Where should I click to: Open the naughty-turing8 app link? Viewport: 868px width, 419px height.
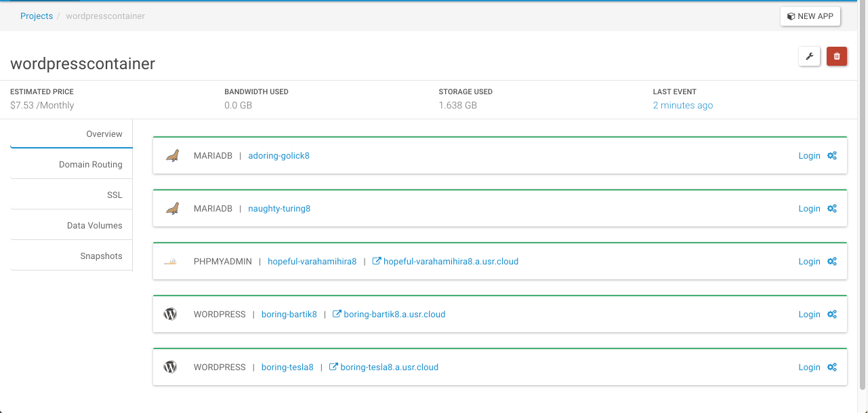[x=279, y=208]
